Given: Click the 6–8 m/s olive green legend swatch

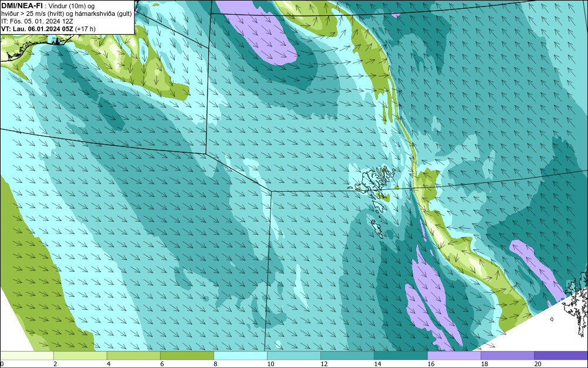Looking at the screenshot, I should point(187,356).
